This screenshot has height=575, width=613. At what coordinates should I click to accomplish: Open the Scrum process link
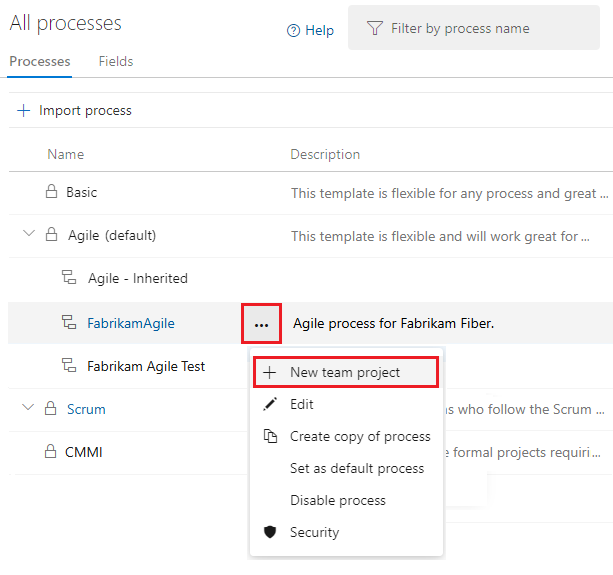(x=86, y=409)
